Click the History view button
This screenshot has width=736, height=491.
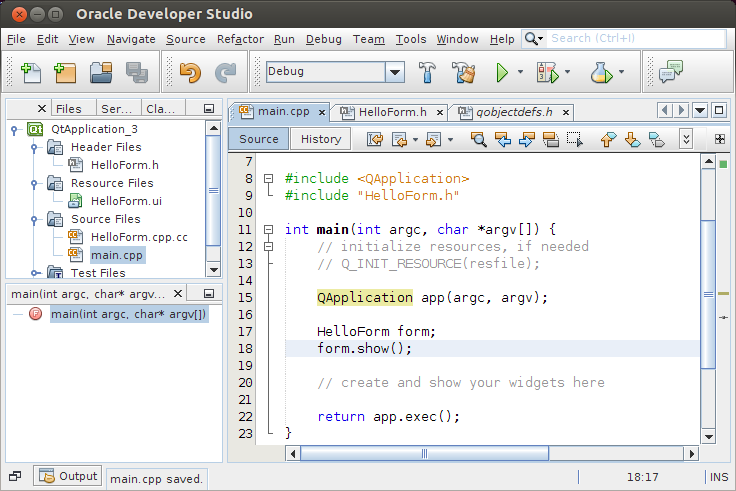click(320, 139)
